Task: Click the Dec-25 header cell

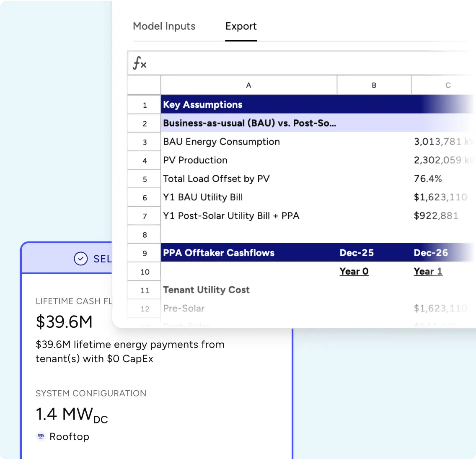Action: point(357,253)
